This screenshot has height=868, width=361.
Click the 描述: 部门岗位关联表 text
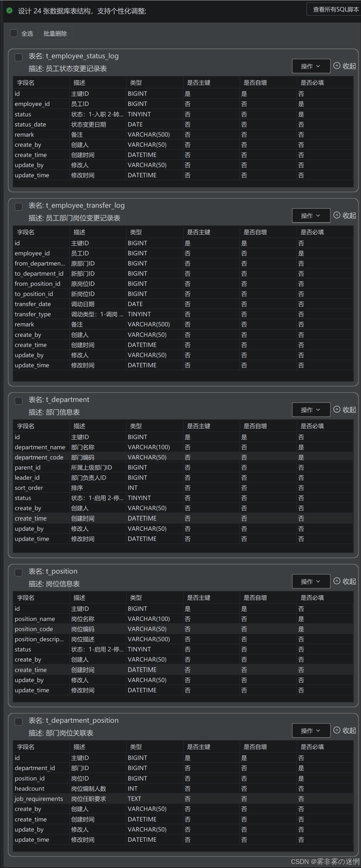pyautogui.click(x=60, y=733)
